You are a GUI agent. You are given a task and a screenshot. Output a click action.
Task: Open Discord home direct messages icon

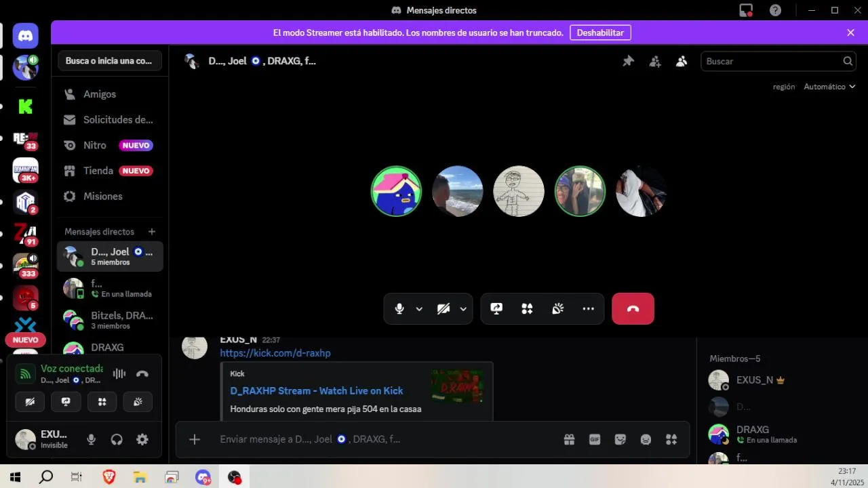pos(25,35)
